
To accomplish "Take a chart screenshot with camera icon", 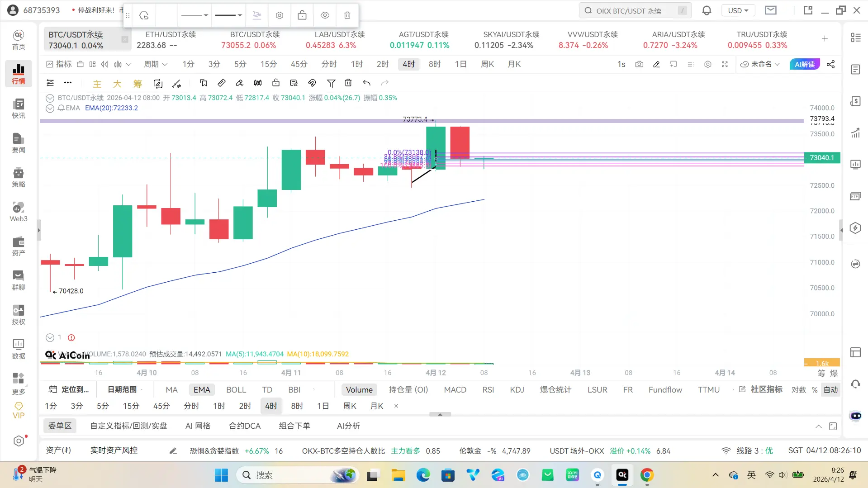I will (639, 64).
